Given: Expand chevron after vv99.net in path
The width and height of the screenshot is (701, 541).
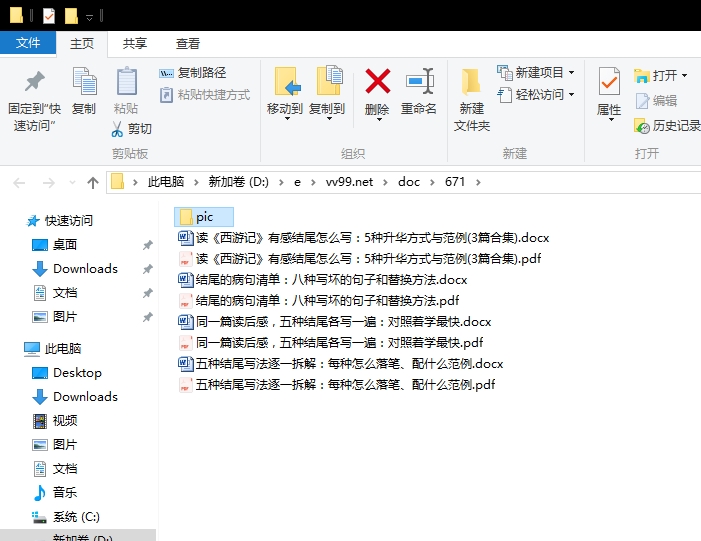Looking at the screenshot, I should tap(385, 182).
